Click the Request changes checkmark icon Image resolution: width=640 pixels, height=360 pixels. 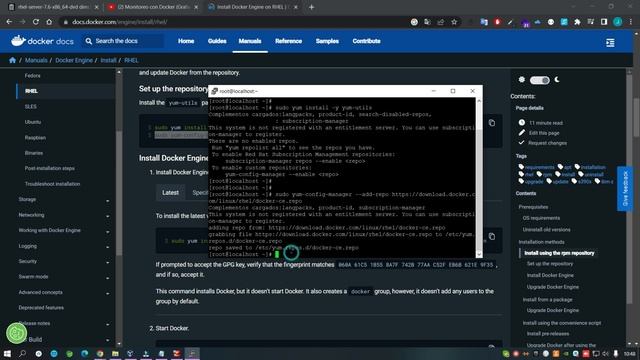[521, 142]
